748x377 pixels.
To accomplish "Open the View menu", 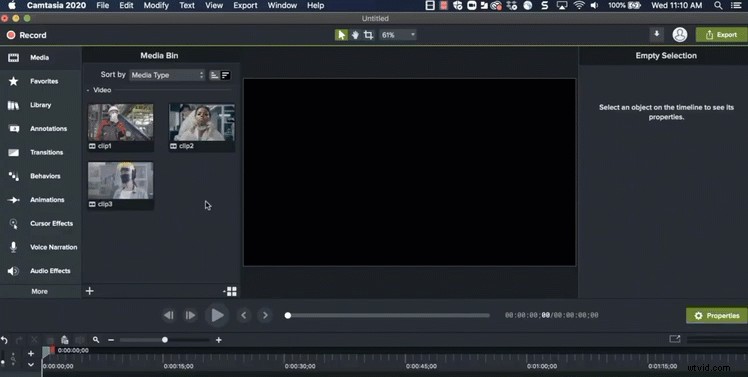I will (214, 5).
